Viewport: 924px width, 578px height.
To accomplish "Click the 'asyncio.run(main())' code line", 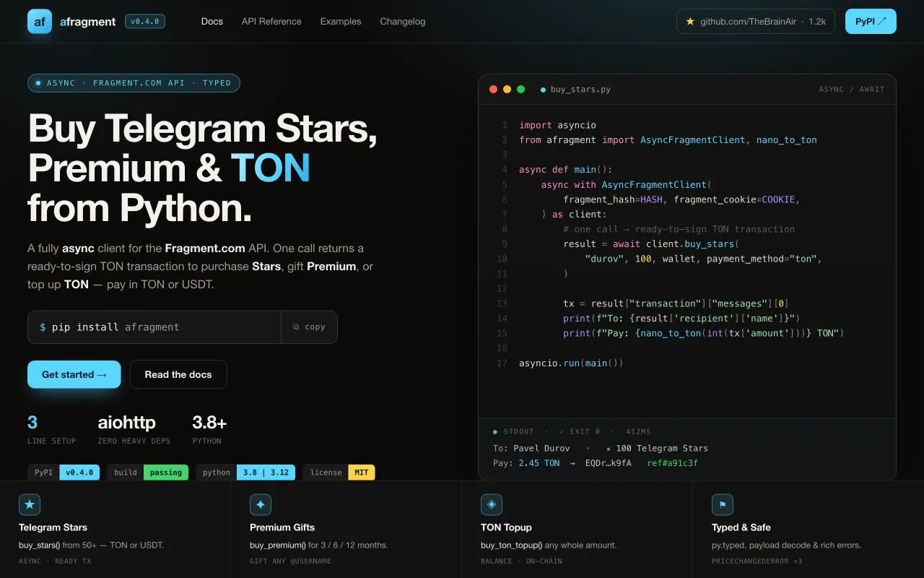I will [571, 363].
